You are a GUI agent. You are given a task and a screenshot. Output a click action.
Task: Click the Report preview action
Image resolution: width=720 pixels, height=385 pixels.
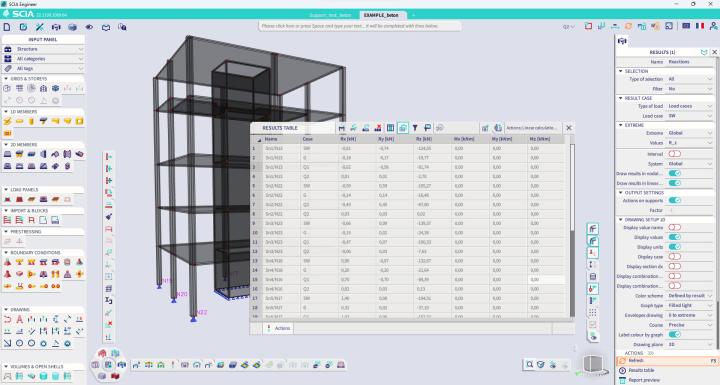(x=644, y=380)
